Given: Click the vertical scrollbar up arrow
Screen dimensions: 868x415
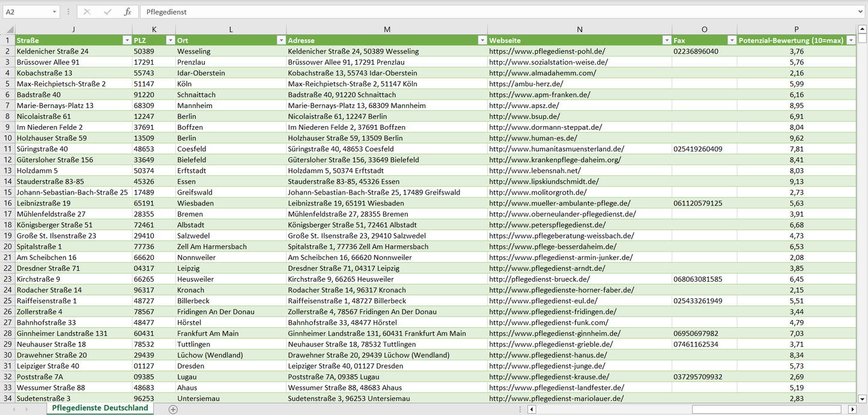Looking at the screenshot, I should pos(863,29).
